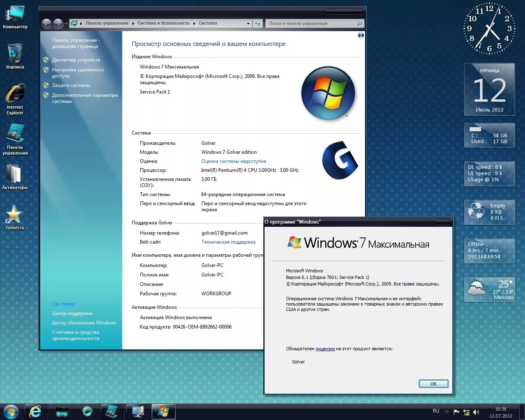The width and height of the screenshot is (525, 420).
Task: Click the drive C: usage gadget
Action: (x=489, y=135)
